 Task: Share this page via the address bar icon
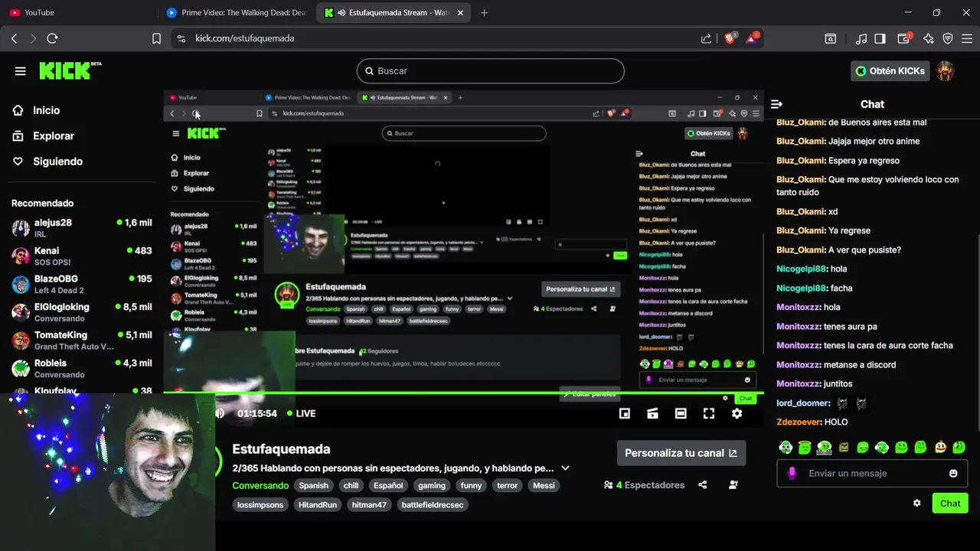point(706,38)
